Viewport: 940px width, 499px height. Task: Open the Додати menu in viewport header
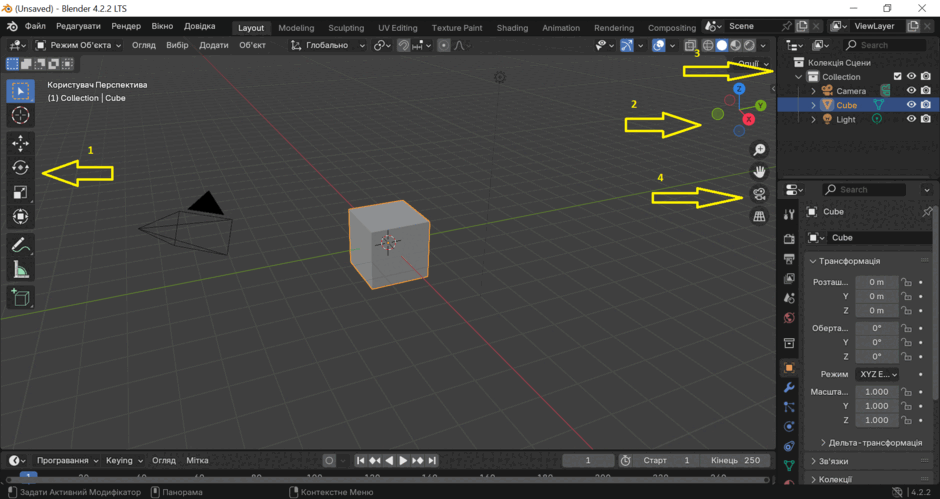[213, 45]
